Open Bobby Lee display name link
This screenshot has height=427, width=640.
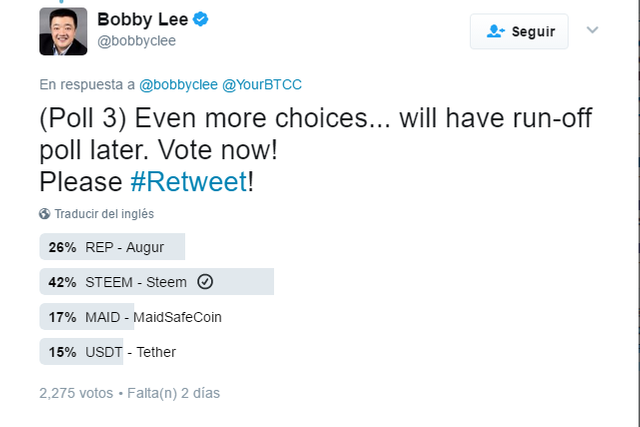[142, 19]
